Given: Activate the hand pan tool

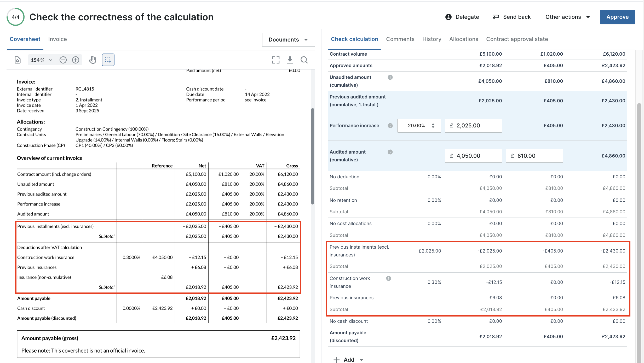Looking at the screenshot, I should [x=93, y=60].
